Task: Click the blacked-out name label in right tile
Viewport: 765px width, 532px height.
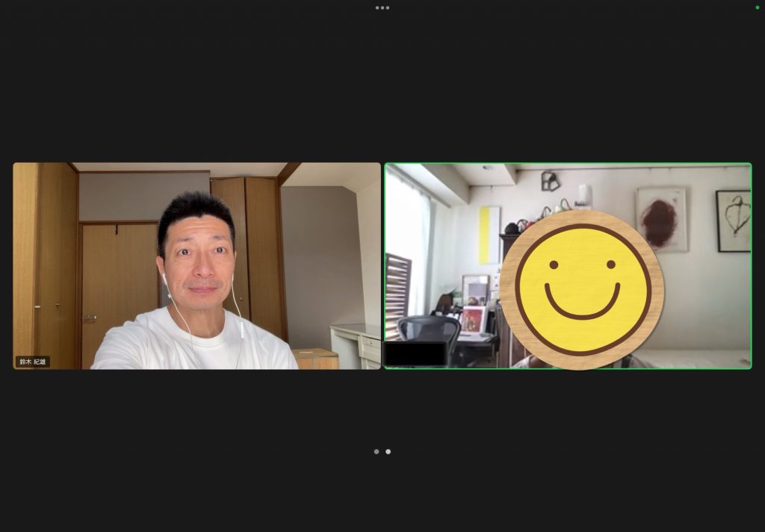Action: (415, 354)
